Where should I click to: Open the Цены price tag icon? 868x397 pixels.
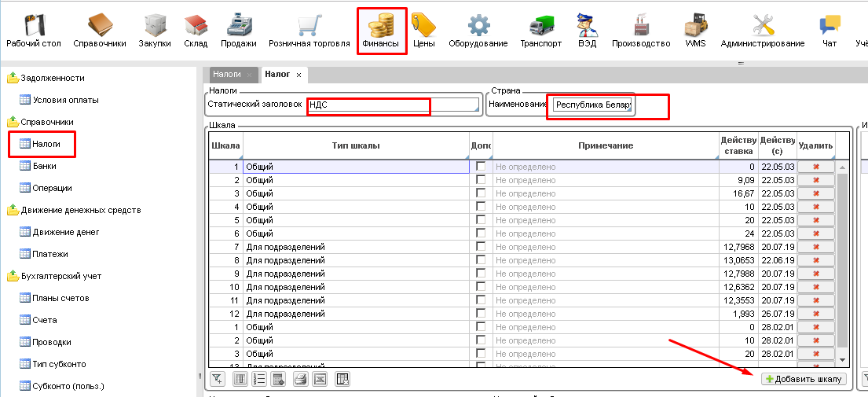click(424, 30)
